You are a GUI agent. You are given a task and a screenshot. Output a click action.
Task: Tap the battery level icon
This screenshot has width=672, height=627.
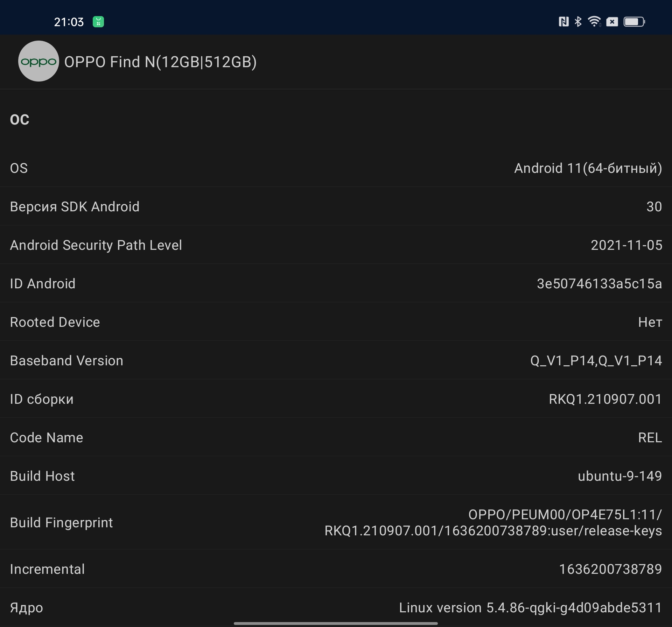click(634, 22)
